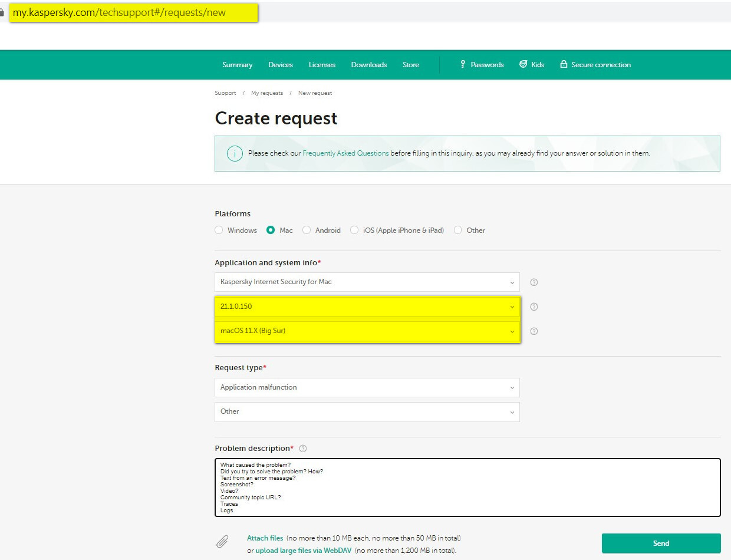This screenshot has height=560, width=731.
Task: Open the Downloads tab
Action: pyautogui.click(x=369, y=65)
